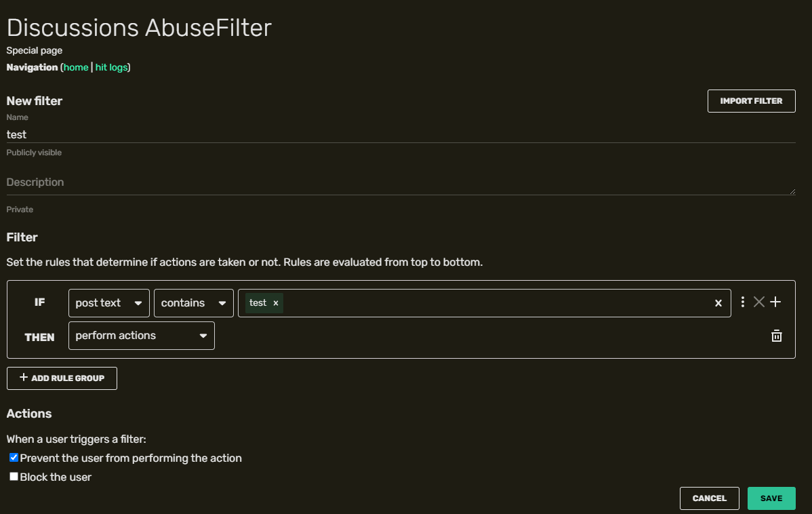The width and height of the screenshot is (812, 514).
Task: Click the Import Filter button
Action: coord(751,101)
